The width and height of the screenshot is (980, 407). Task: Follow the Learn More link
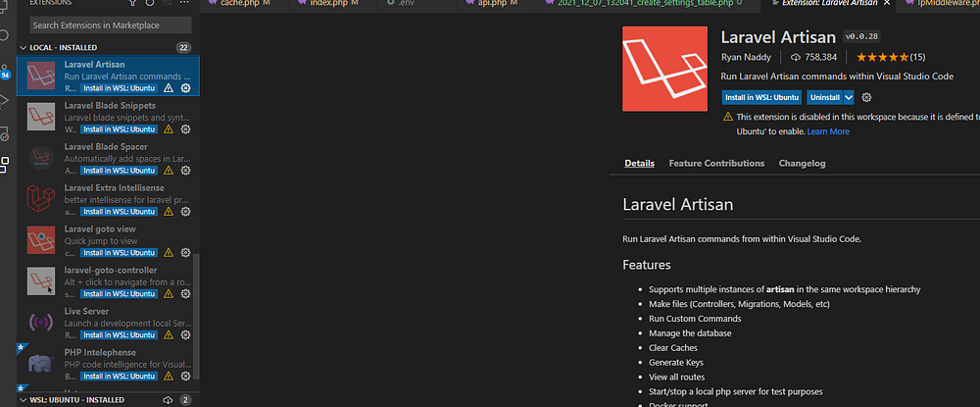click(x=828, y=132)
